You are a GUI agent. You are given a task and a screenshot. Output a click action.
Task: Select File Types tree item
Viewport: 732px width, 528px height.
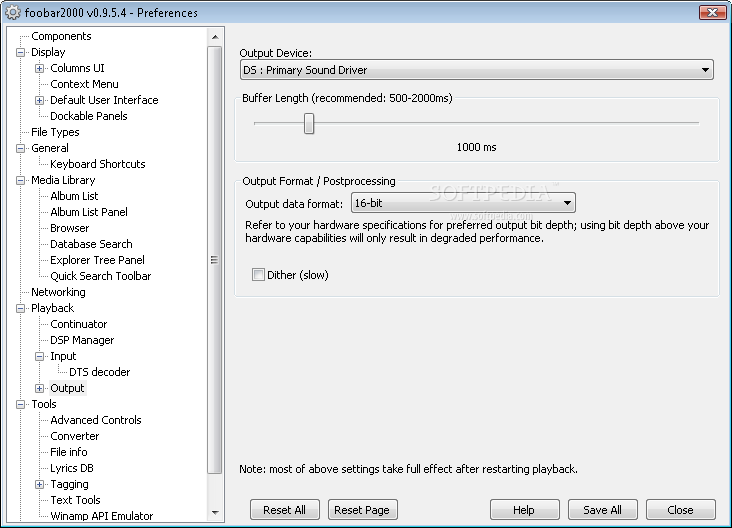point(55,132)
